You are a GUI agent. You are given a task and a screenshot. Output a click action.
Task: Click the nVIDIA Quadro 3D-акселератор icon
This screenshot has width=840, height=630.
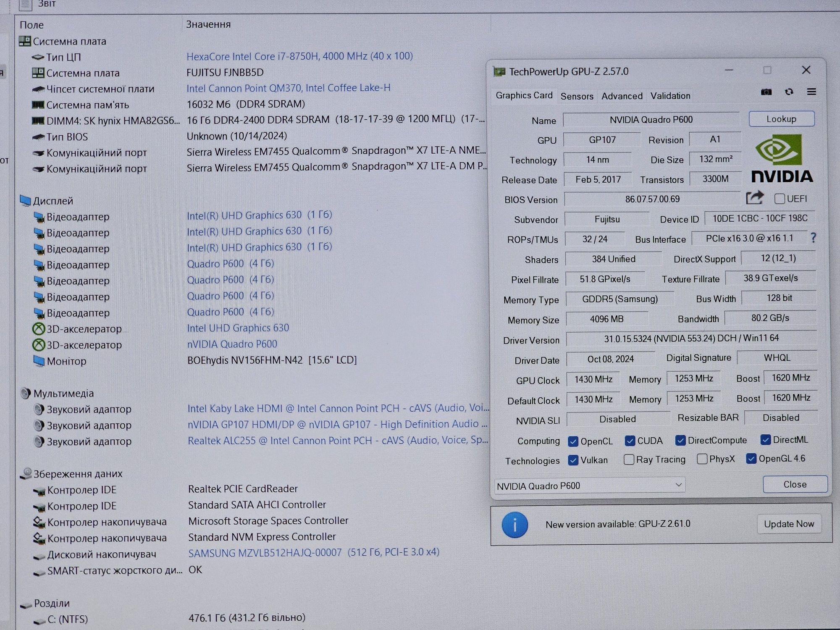click(x=39, y=345)
